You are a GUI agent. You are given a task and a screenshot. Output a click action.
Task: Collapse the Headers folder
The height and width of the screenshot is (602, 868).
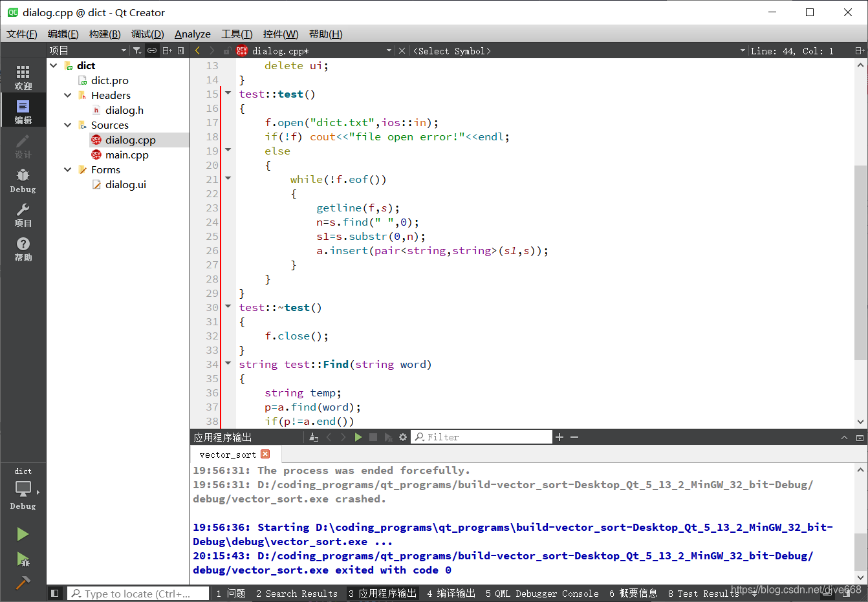click(68, 95)
